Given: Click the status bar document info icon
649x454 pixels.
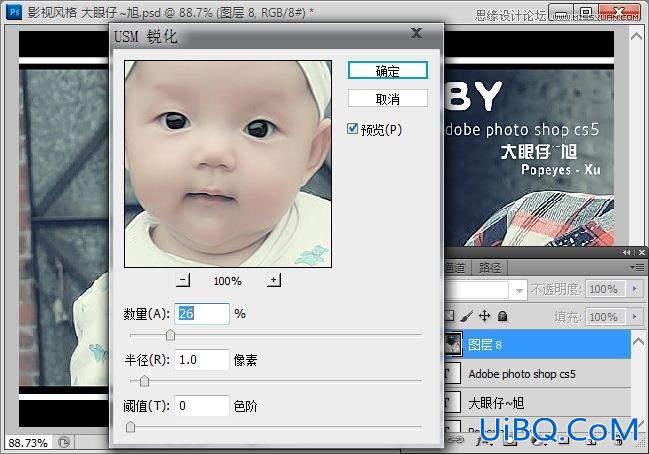Looking at the screenshot, I should point(63,443).
